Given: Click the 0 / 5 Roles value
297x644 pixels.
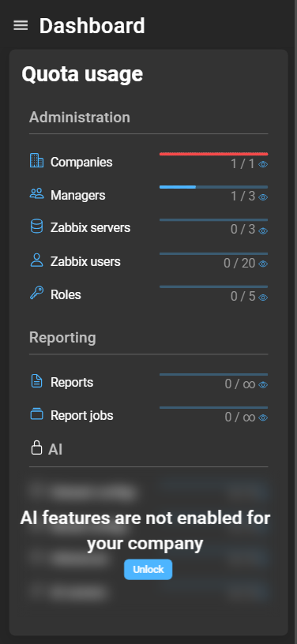Looking at the screenshot, I should [x=242, y=297].
